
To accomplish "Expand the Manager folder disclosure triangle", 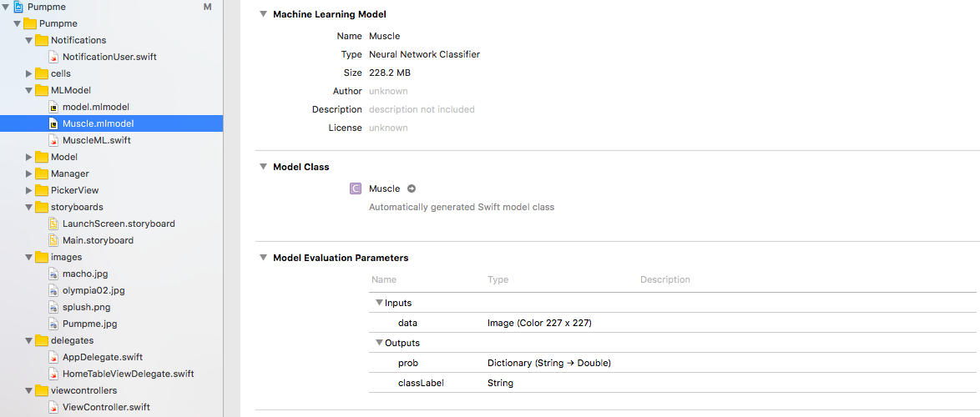I will pos(30,173).
